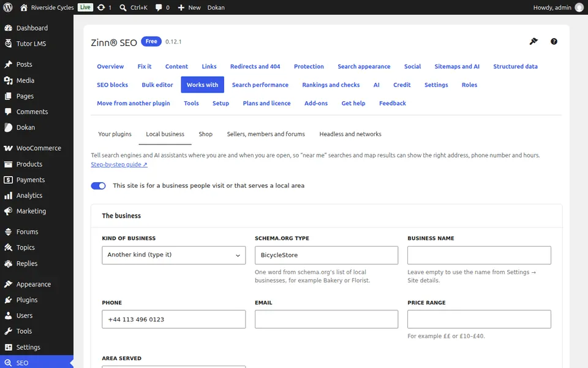Image resolution: width=588 pixels, height=368 pixels.
Task: Open the Step-by-step guide link
Action: pos(119,164)
